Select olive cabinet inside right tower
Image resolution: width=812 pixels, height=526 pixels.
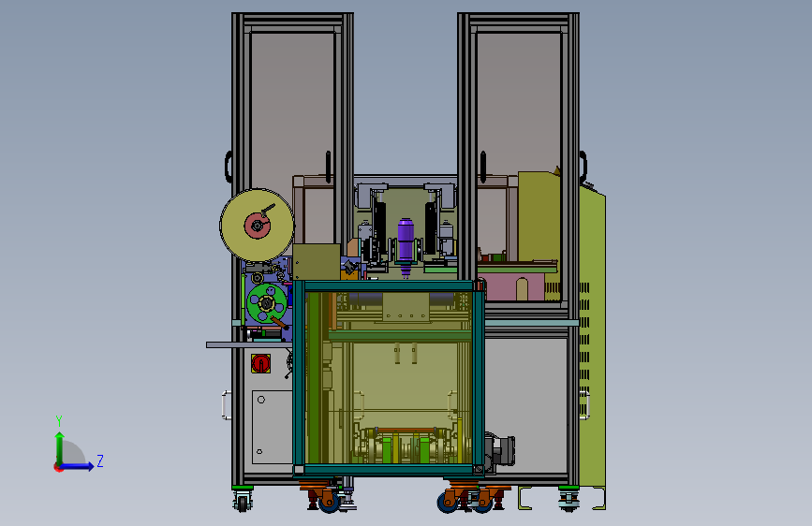(539, 217)
